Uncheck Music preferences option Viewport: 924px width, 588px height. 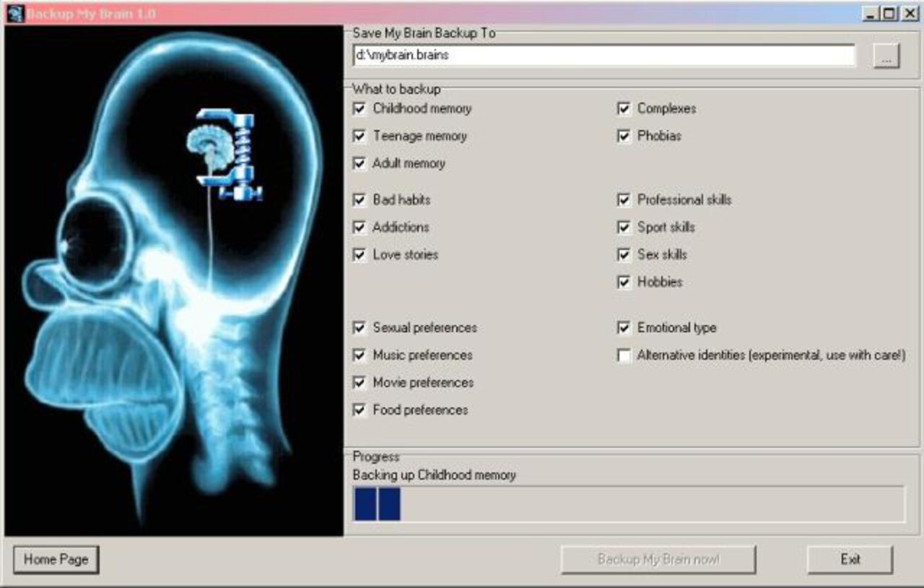pos(359,356)
